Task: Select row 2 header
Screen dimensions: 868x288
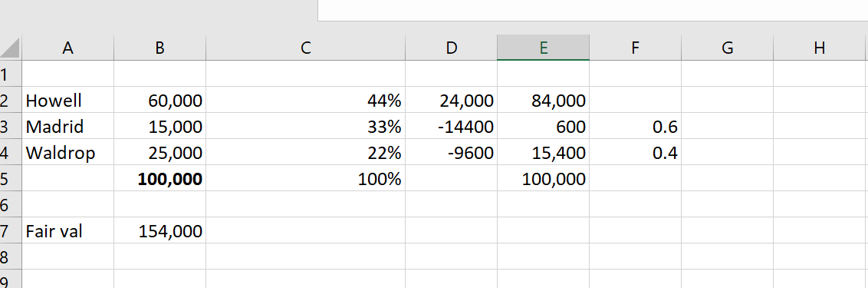Action: click(x=11, y=100)
